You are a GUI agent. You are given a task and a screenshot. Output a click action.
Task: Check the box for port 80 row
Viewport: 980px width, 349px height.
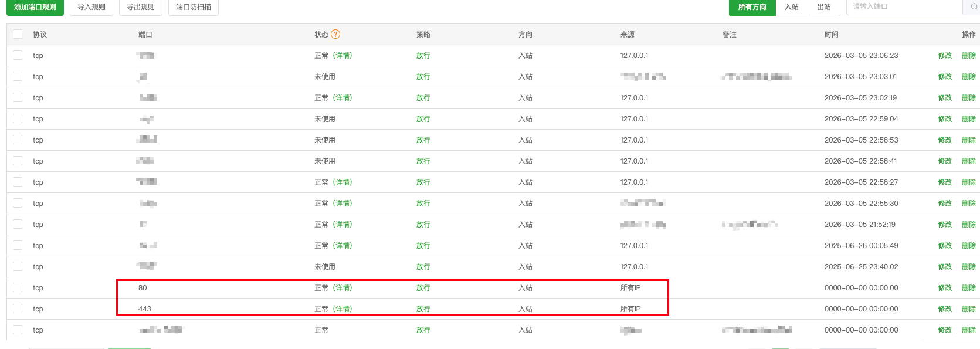point(18,288)
